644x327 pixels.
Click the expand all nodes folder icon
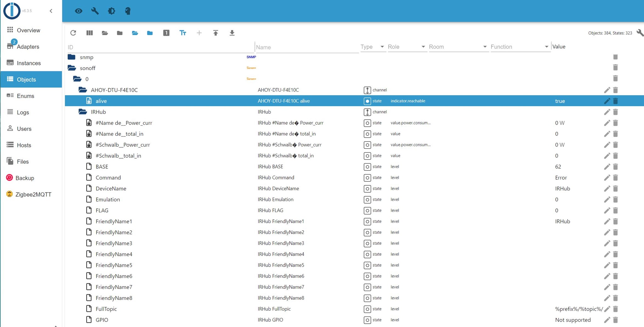105,33
